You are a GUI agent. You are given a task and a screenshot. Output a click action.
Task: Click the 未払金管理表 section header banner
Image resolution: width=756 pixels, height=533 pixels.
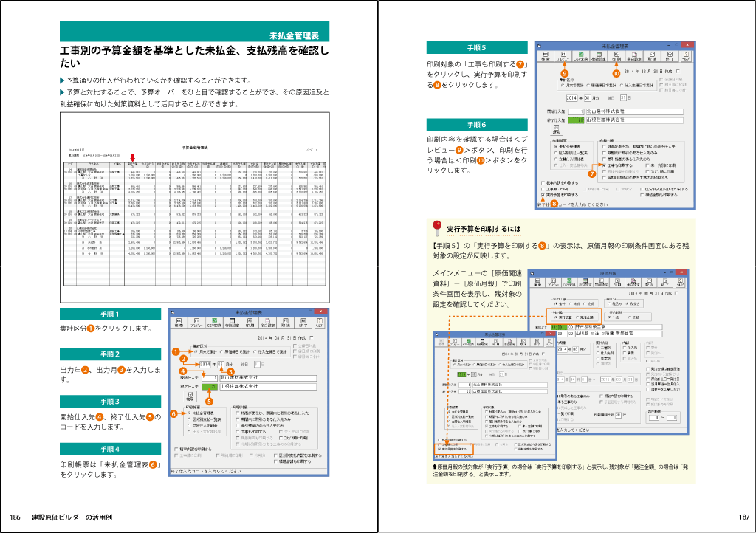[194, 31]
